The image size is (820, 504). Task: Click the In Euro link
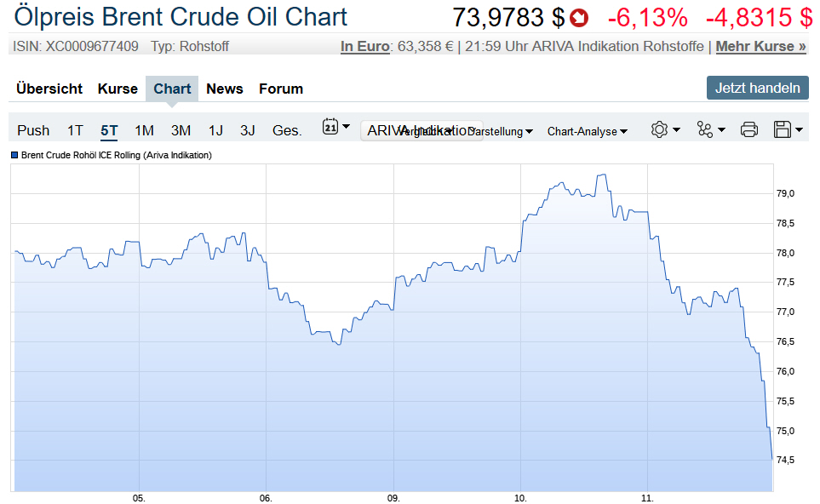click(364, 46)
